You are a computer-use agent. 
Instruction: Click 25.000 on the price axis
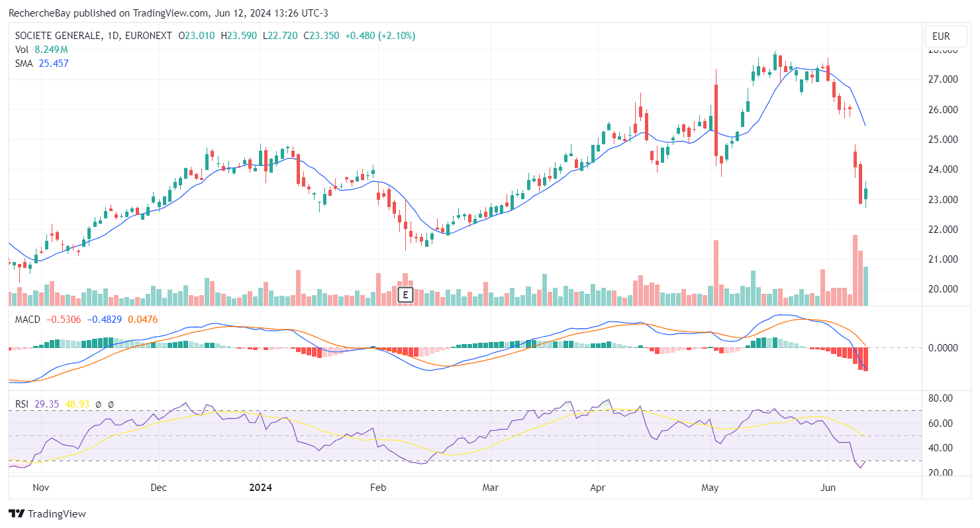943,140
